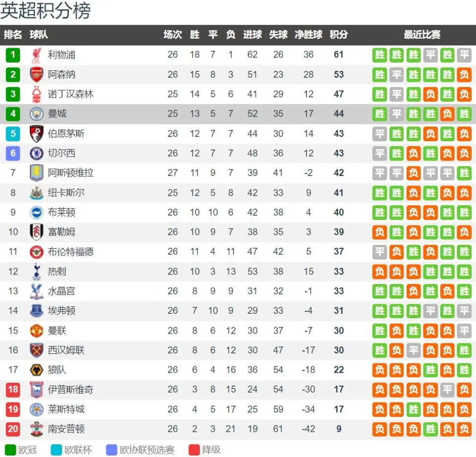This screenshot has width=476, height=457.
Task: Click the Liverpool club crest icon
Action: click(36, 55)
